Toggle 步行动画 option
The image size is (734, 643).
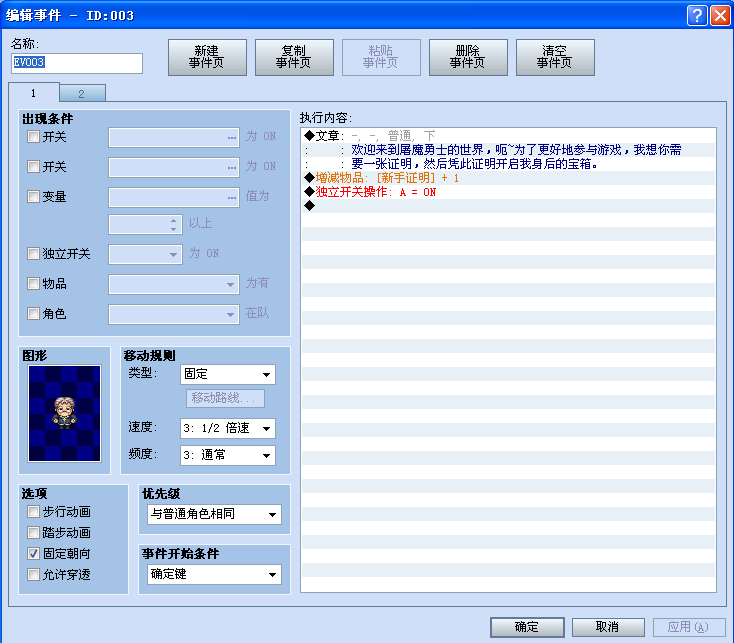click(x=33, y=511)
